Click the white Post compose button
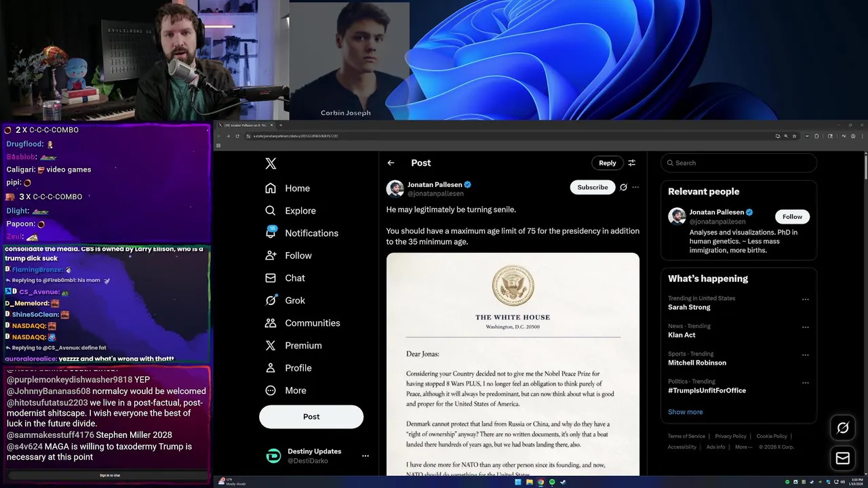 311,416
